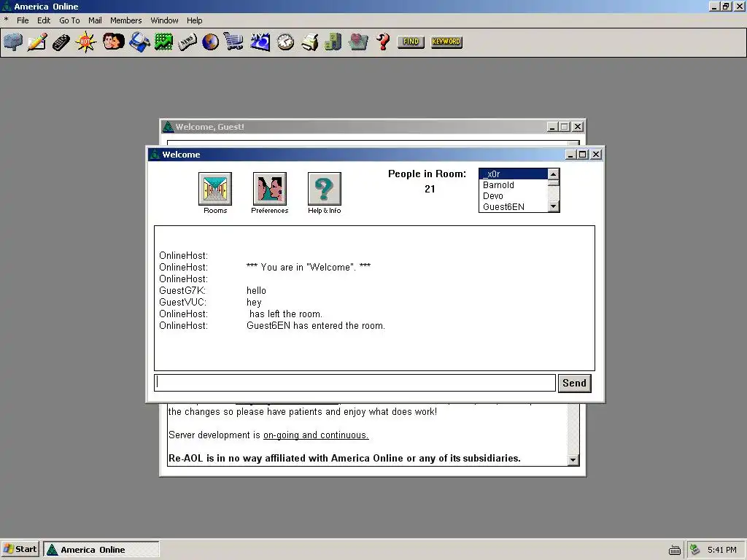Click in the chat message input field

pos(355,383)
